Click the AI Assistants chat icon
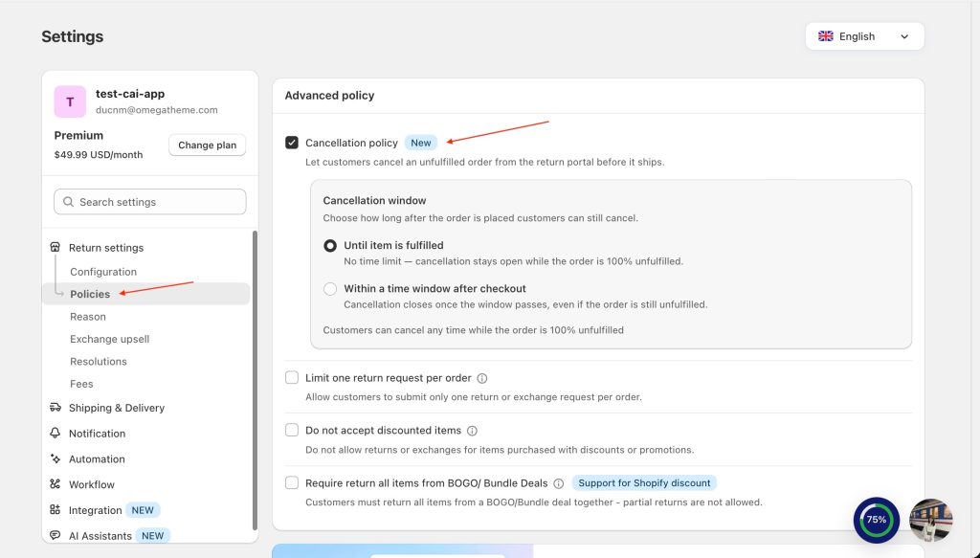980x558 pixels. 55,535
